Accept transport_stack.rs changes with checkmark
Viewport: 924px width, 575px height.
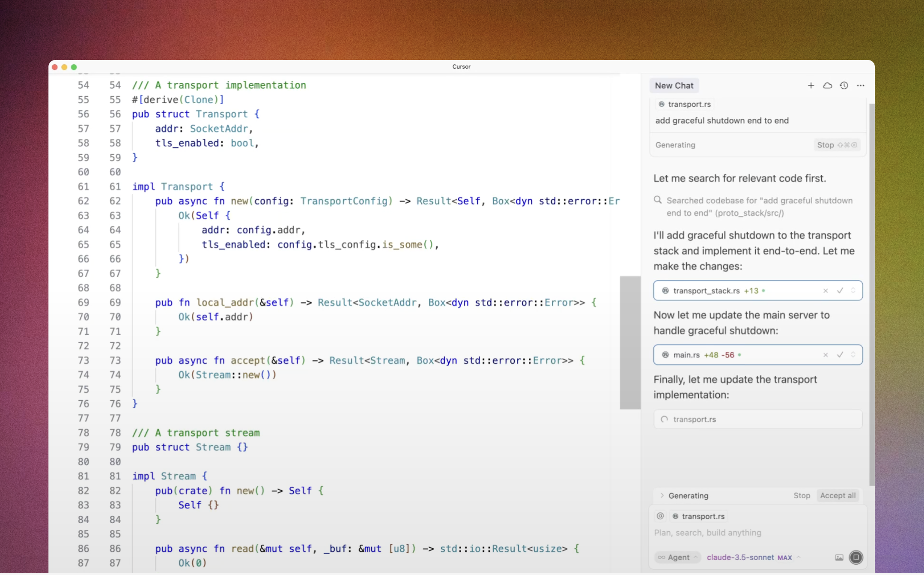click(840, 290)
